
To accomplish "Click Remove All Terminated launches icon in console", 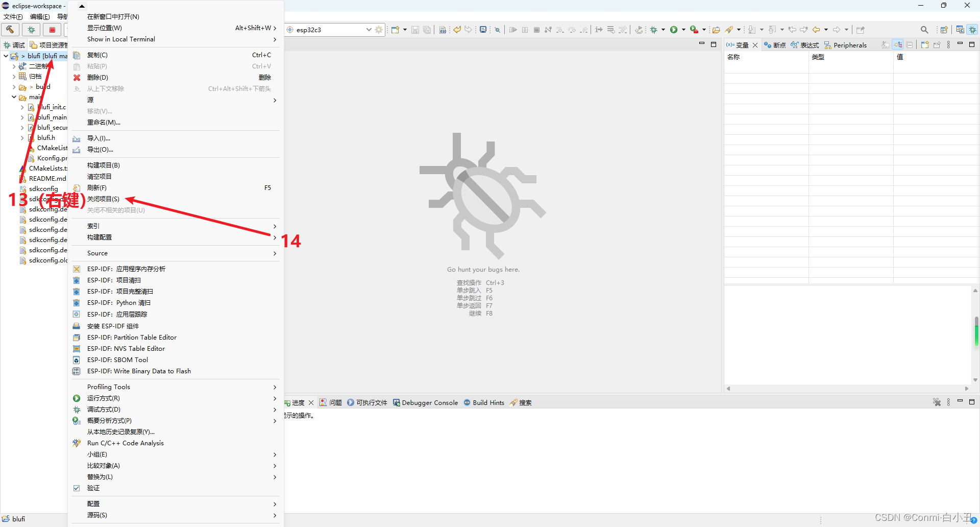I will (x=937, y=402).
